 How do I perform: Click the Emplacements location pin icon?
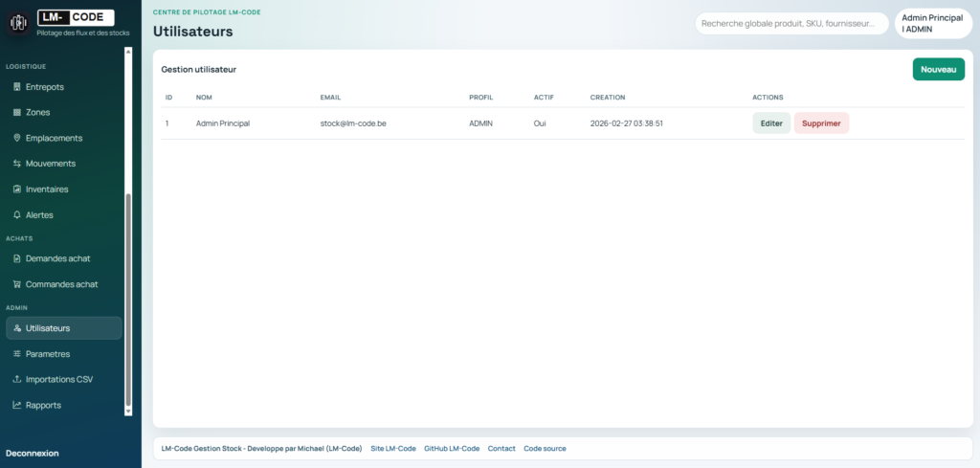pos(17,138)
